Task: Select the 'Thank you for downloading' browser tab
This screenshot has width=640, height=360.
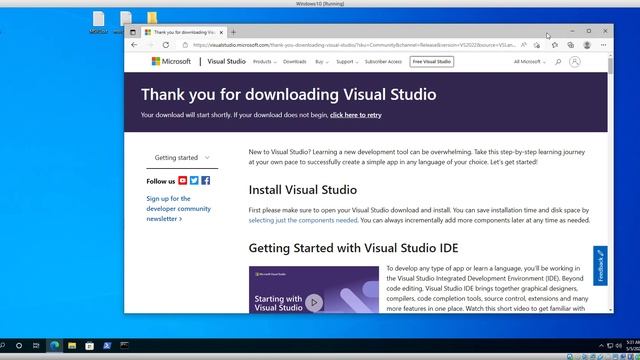Action: (184, 32)
